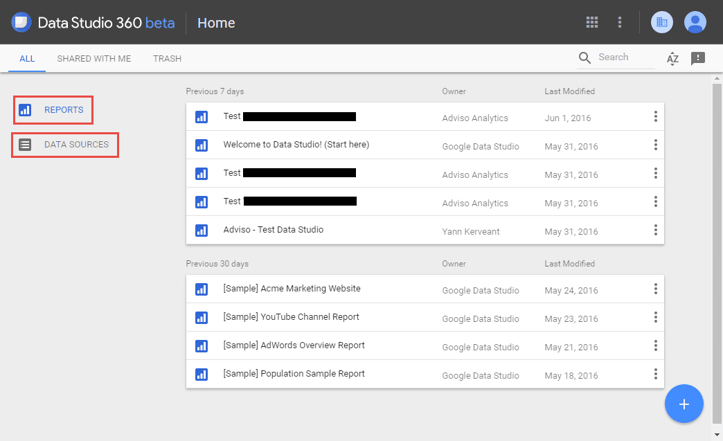Open the Trash tab

(167, 59)
